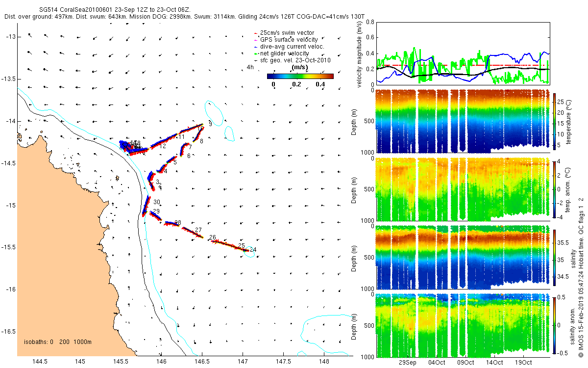The width and height of the screenshot is (588, 368).
Task: Click track waypoint label 27
Action: (x=198, y=230)
